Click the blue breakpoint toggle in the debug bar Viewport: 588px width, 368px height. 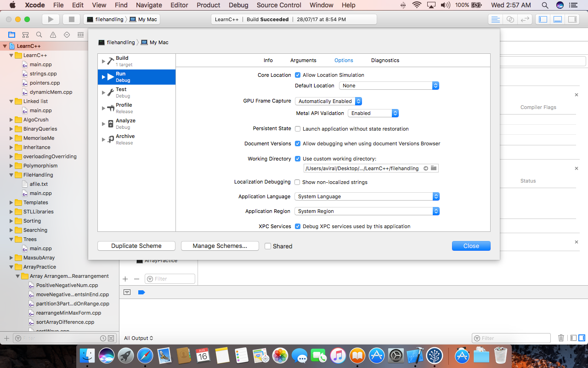click(x=141, y=292)
